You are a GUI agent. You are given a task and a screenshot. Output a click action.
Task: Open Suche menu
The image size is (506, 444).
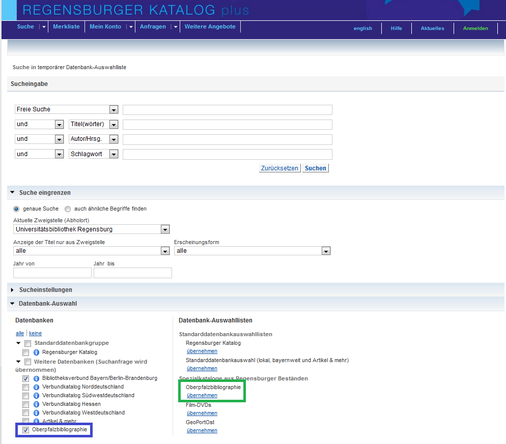pos(26,27)
